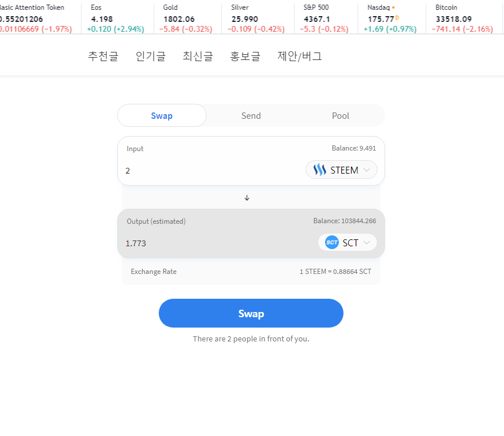Click the Exchange Rate label

pos(154,272)
